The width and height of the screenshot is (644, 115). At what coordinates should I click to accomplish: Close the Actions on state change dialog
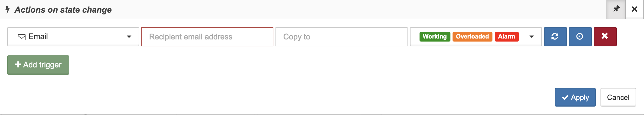[x=634, y=9]
